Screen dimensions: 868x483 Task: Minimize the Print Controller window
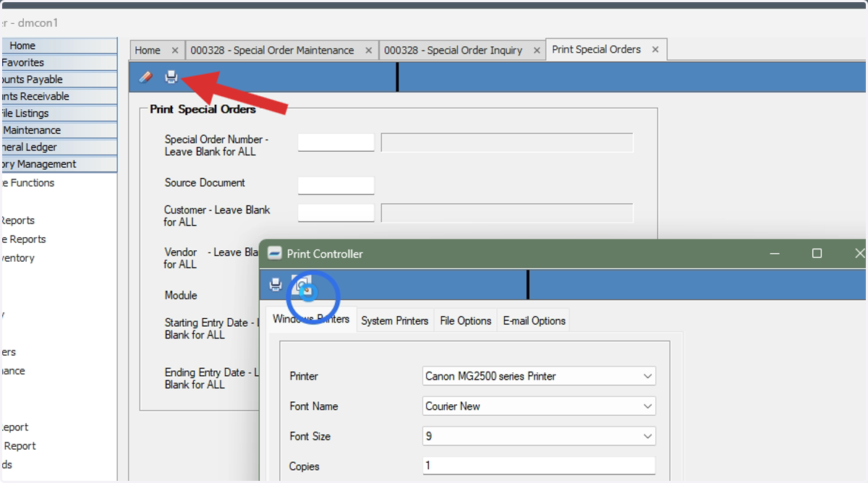[775, 253]
